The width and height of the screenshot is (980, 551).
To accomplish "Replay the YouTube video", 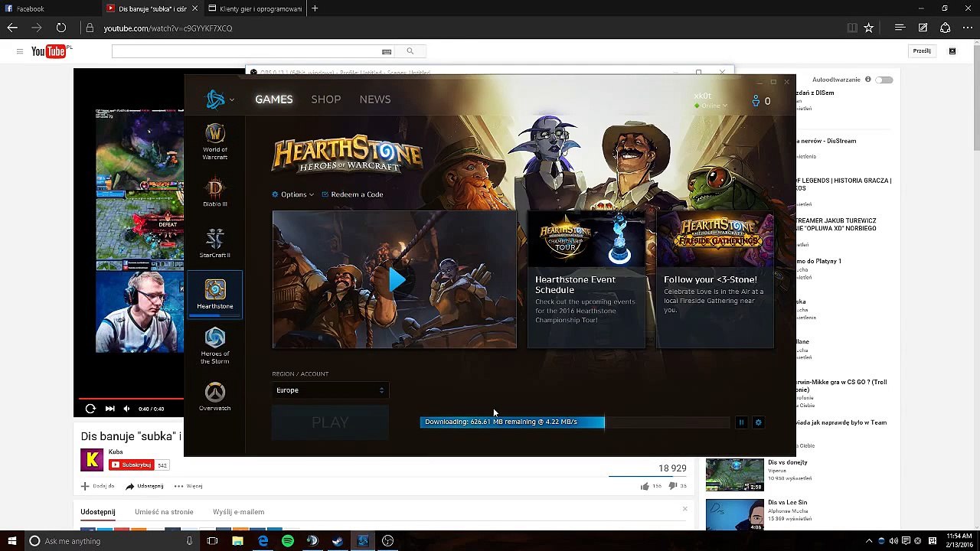I will (90, 409).
